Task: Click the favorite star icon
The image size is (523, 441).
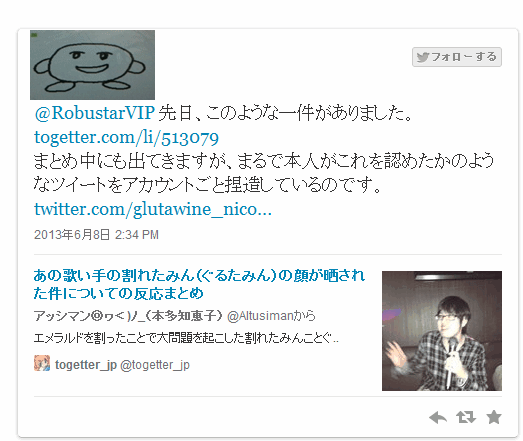Action: click(494, 417)
